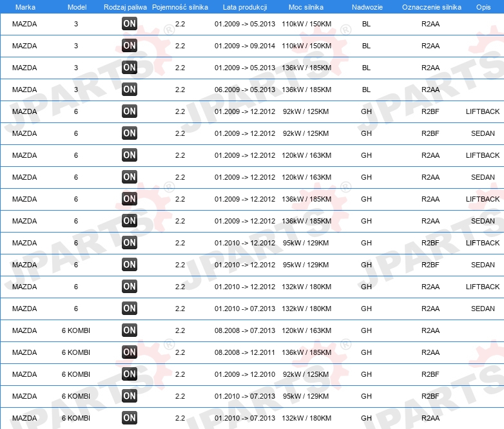This screenshot has width=504, height=429.
Task: Click ON fuel icon in Mazda 3 06.2009–05.2013 row
Action: [130, 90]
